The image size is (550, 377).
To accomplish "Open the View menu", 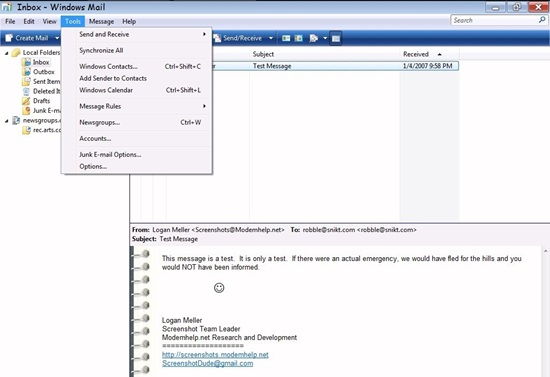I will (x=49, y=21).
